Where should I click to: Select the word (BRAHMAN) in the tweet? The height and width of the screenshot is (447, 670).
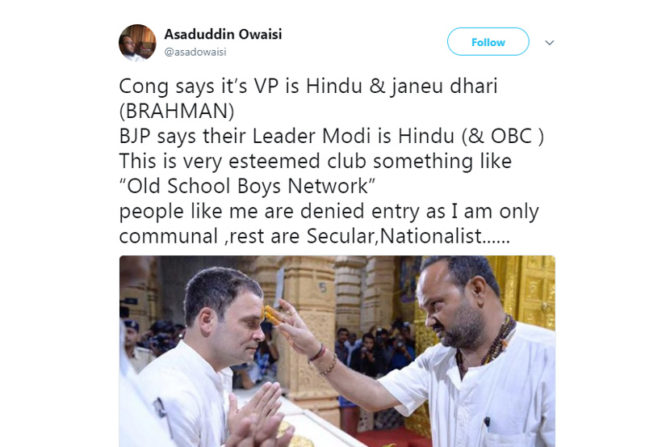(x=177, y=111)
